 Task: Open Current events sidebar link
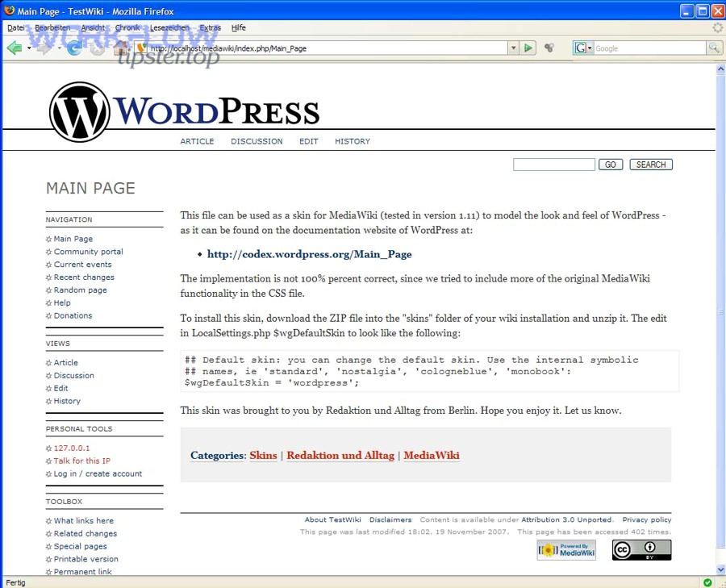tap(82, 265)
